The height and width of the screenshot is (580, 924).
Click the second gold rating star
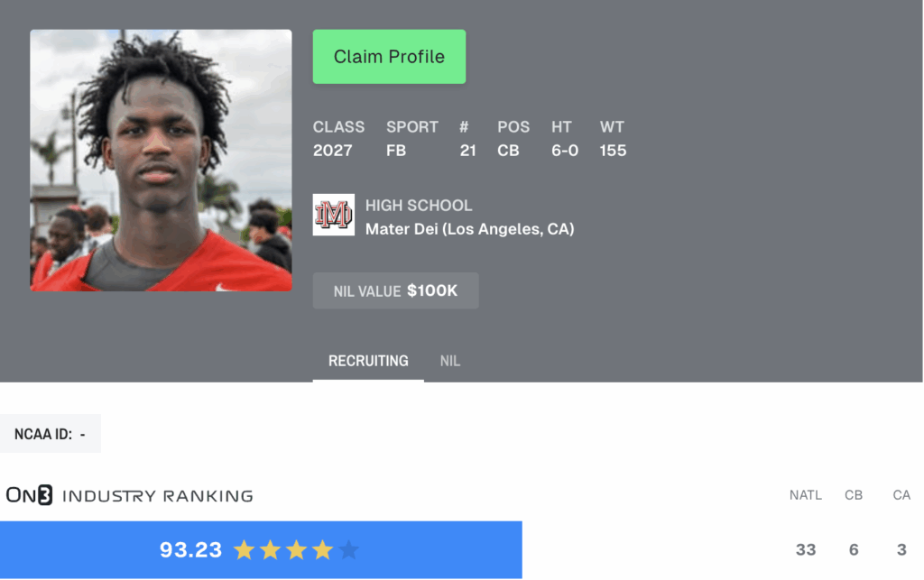tap(270, 550)
